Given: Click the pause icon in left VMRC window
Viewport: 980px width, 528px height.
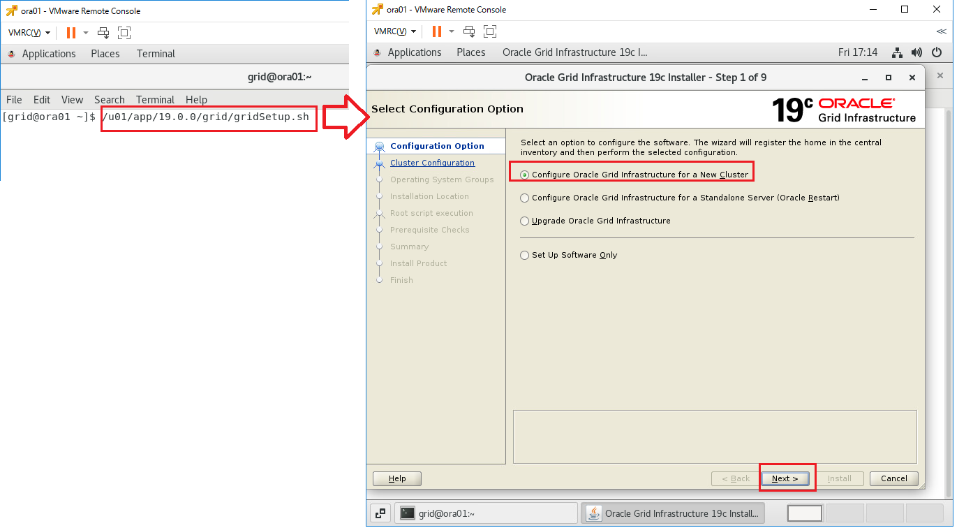Looking at the screenshot, I should click(70, 33).
